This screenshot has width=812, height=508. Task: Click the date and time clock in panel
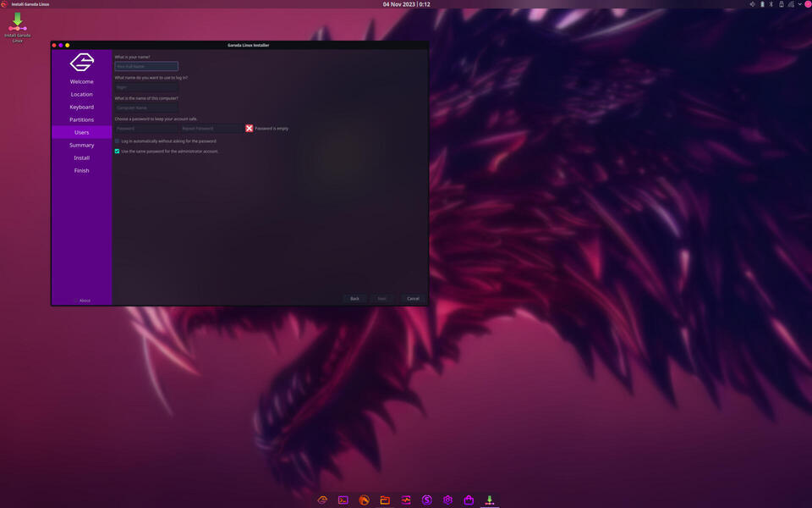(407, 4)
